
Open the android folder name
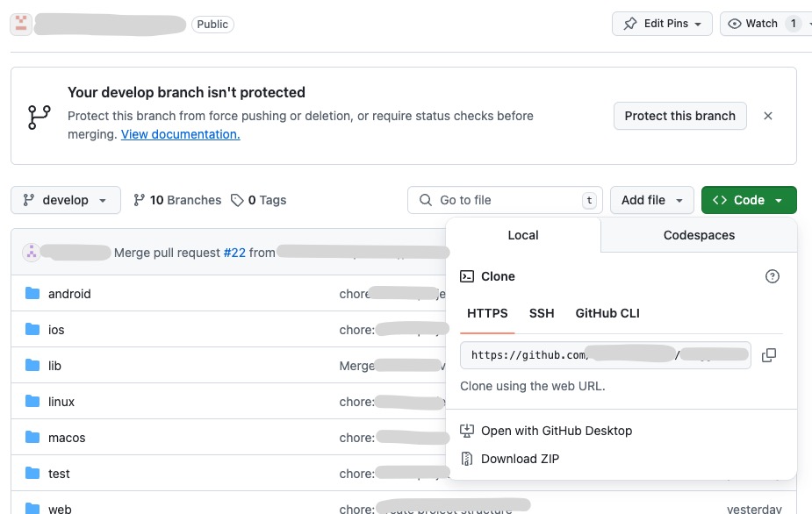69,294
